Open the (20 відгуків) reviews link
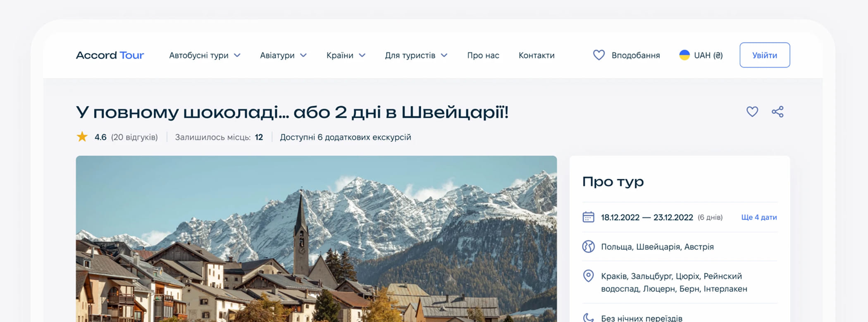 click(x=134, y=137)
